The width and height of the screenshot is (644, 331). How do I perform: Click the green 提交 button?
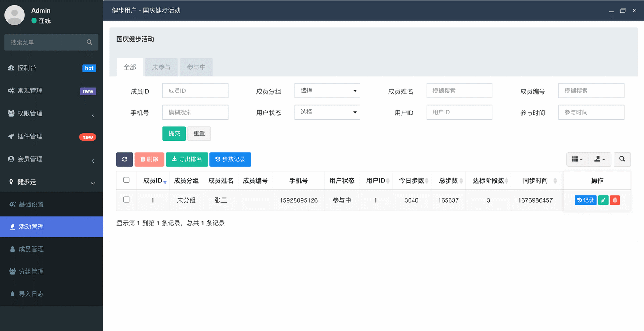tap(174, 134)
